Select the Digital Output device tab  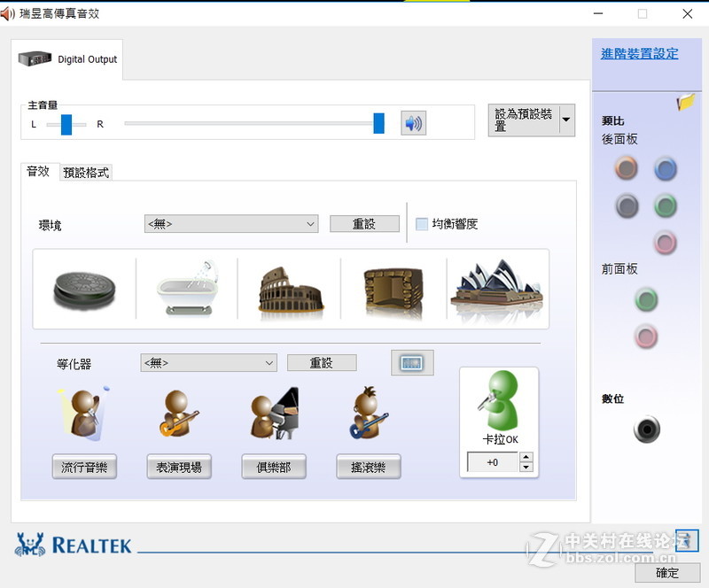point(67,59)
